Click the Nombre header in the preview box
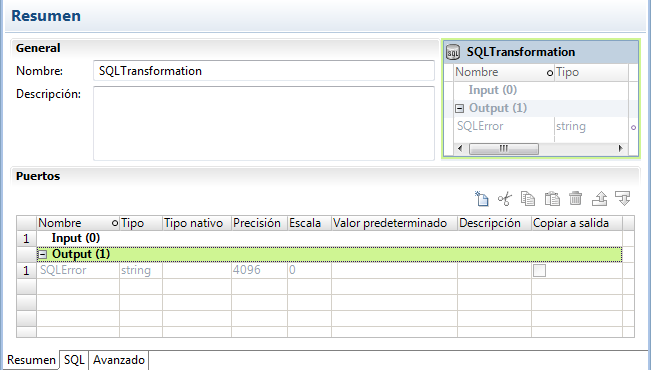The height and width of the screenshot is (370, 651). coord(504,72)
